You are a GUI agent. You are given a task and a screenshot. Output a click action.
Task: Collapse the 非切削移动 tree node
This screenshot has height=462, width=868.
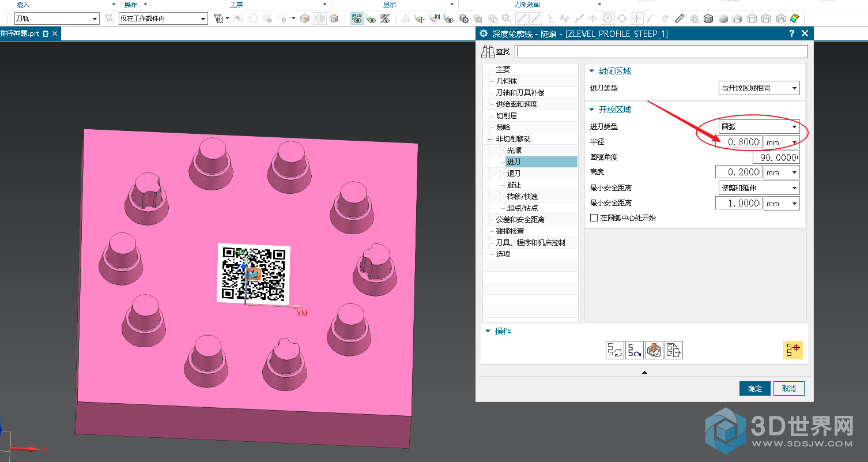point(490,139)
